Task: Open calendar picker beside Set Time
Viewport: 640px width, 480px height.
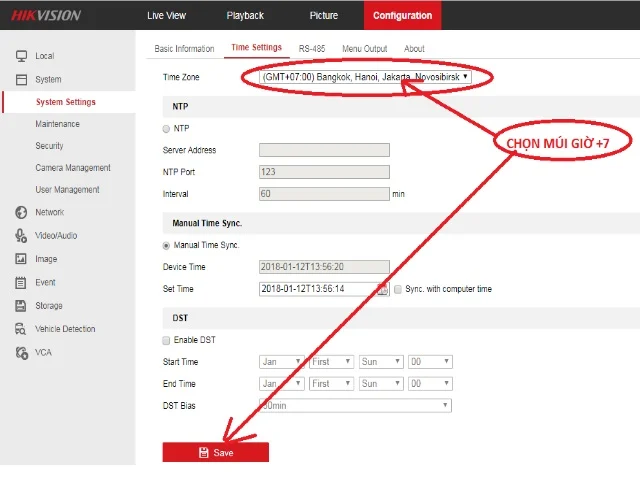Action: [383, 289]
